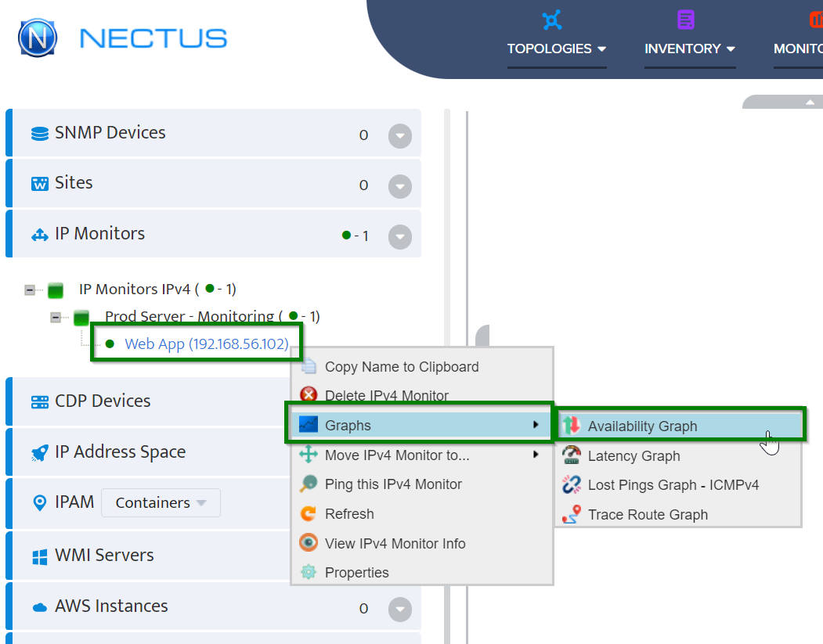Viewport: 823px width, 644px height.
Task: Click the Copy Name to Clipboard icon
Action: [x=309, y=365]
